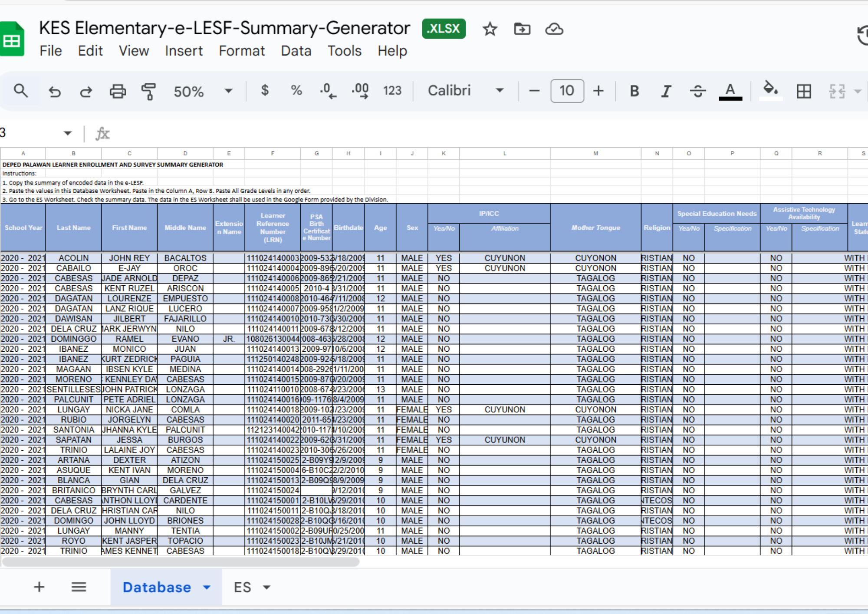Viewport: 868px width, 614px height.
Task: Click the Special Education Needs header
Action: 717,214
